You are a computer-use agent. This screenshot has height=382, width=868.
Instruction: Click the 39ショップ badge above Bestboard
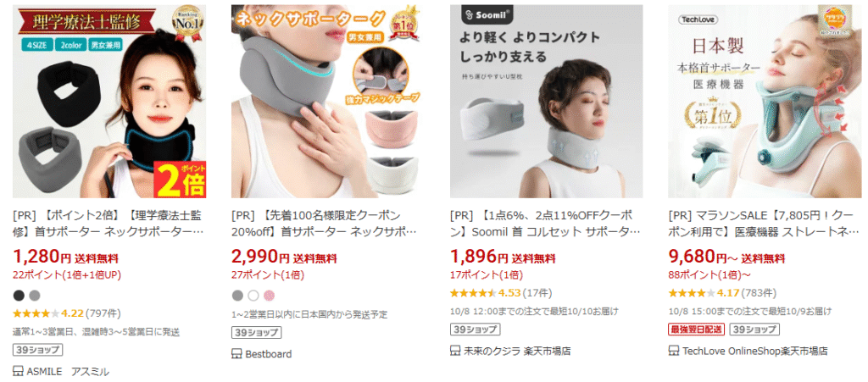coord(256,333)
